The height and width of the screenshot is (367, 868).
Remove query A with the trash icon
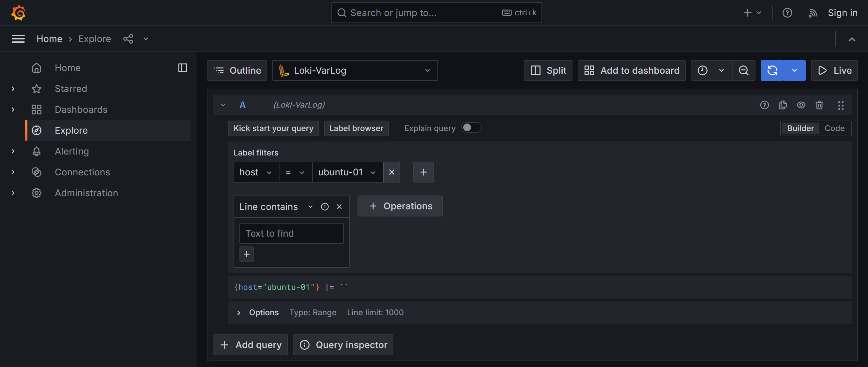[x=819, y=105]
